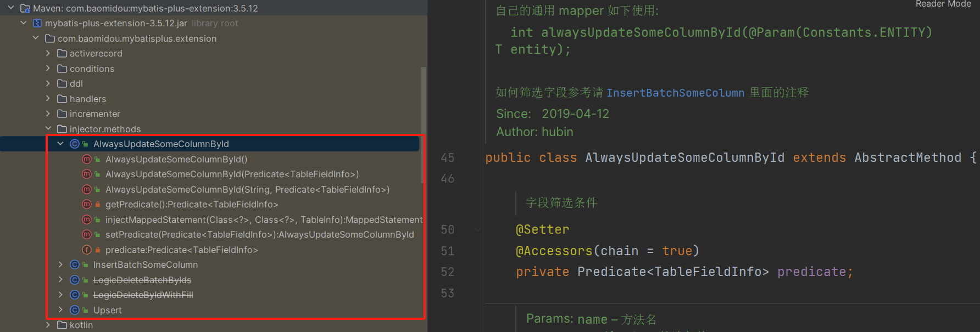This screenshot has height=332, width=980.
Task: Expand the kotlin folder
Action: [x=48, y=325]
